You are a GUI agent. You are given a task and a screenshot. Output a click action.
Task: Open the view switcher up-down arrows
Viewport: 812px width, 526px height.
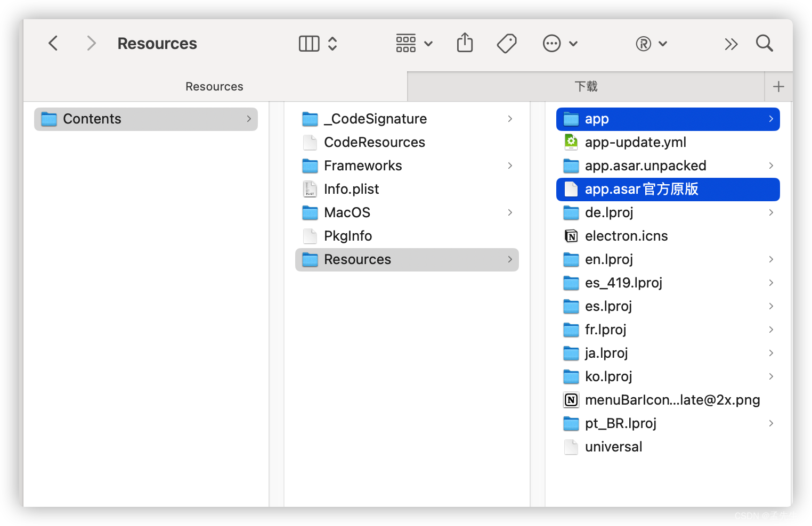(x=332, y=44)
